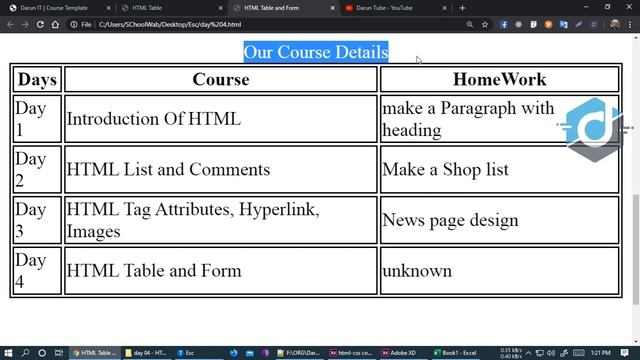Click the Days column header

pyautogui.click(x=37, y=80)
